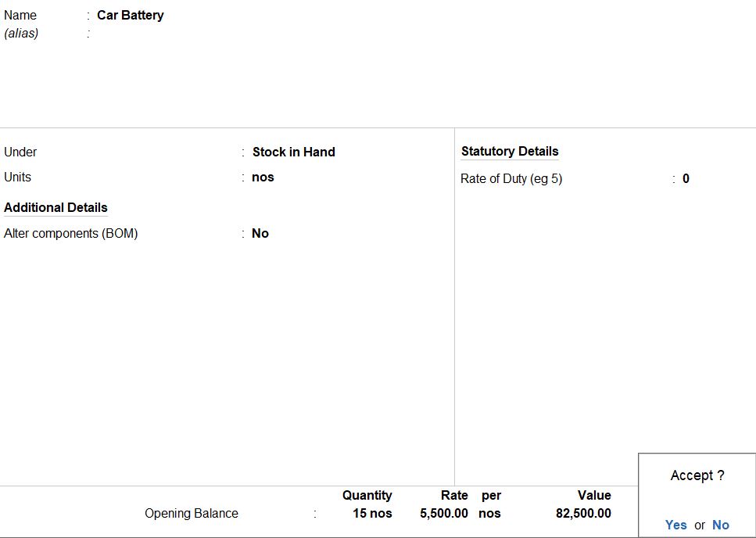Click the Name field containing Car Battery

pos(130,16)
